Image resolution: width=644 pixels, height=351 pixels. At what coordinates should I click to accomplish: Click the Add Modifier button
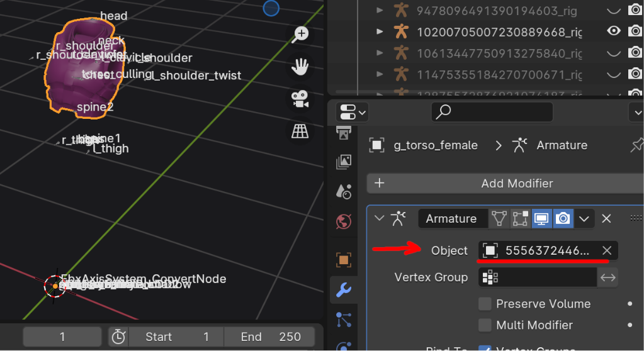point(505,183)
